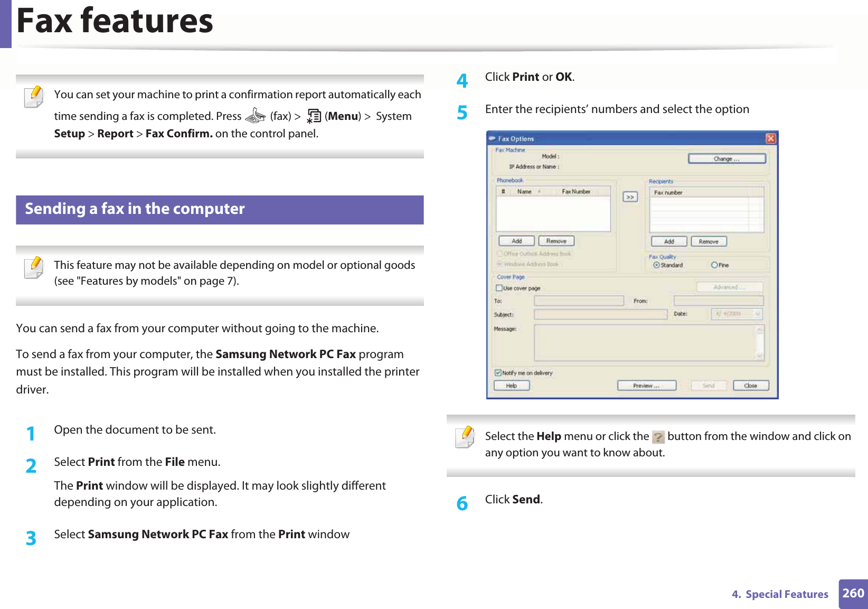868x609 pixels.
Task: Click the Change... button for fax machine
Action: 727,158
